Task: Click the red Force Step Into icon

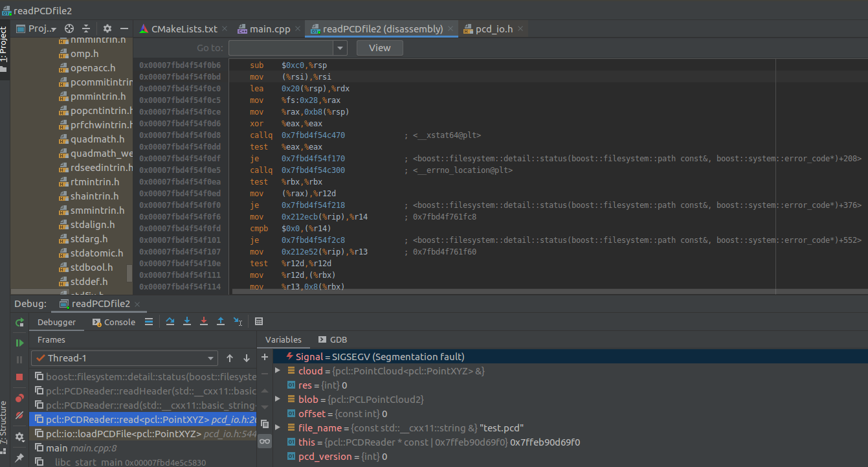Action: coord(204,321)
